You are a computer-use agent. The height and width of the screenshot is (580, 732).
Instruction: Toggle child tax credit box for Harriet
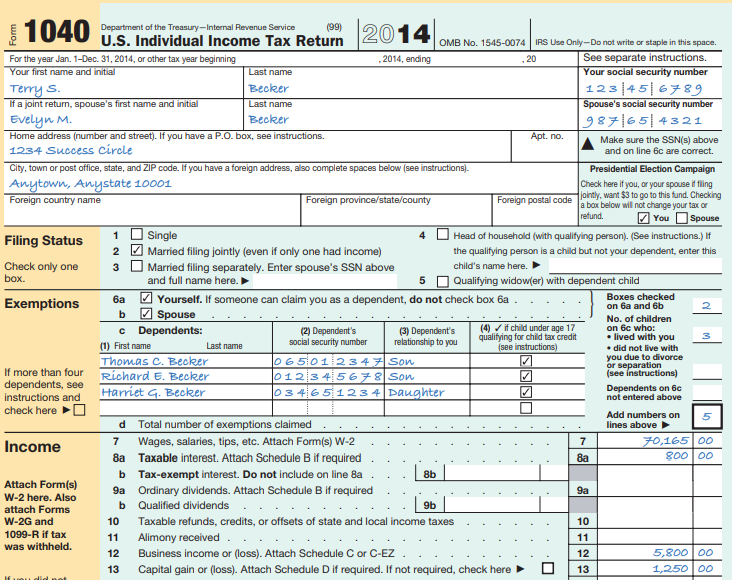tap(526, 392)
